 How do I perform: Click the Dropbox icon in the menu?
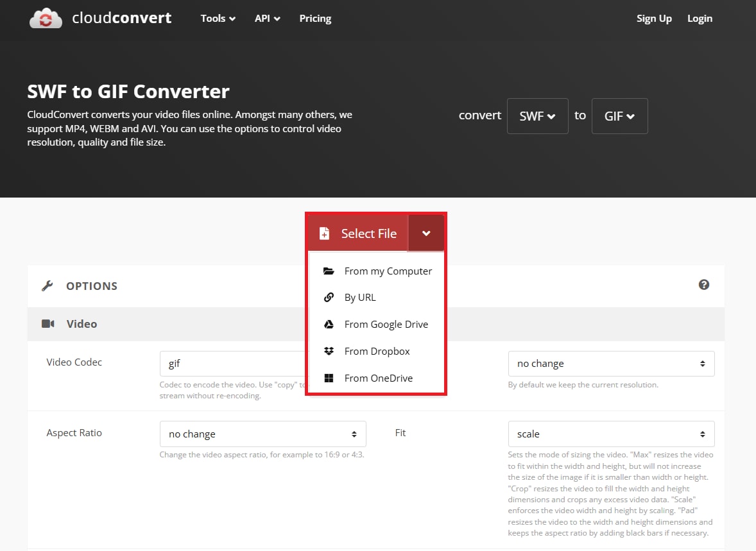[329, 351]
